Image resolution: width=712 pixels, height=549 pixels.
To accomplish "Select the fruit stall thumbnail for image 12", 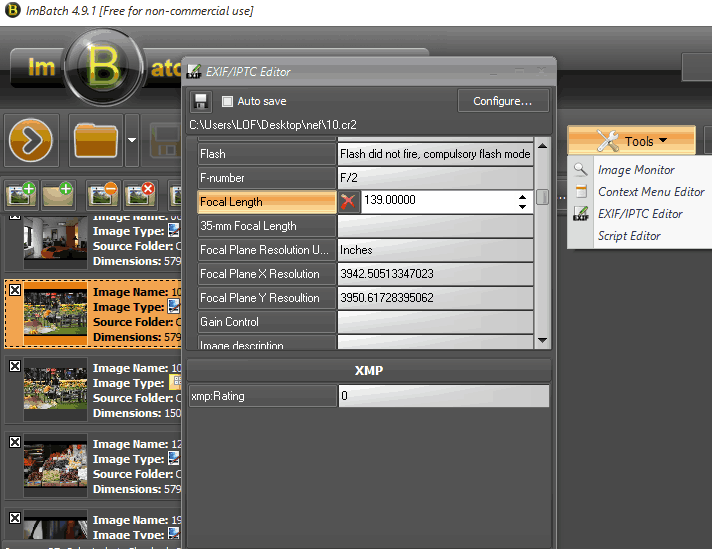I will [x=55, y=464].
